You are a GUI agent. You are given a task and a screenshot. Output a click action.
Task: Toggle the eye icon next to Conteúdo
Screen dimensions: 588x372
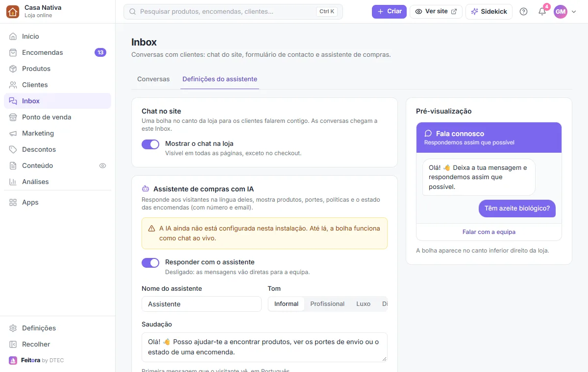coord(102,165)
